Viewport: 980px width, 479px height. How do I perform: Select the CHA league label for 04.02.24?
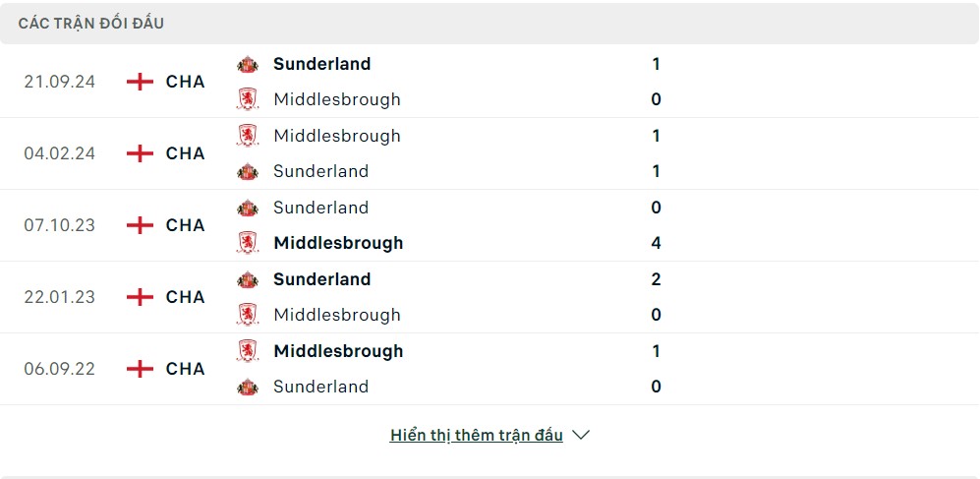[x=185, y=153]
